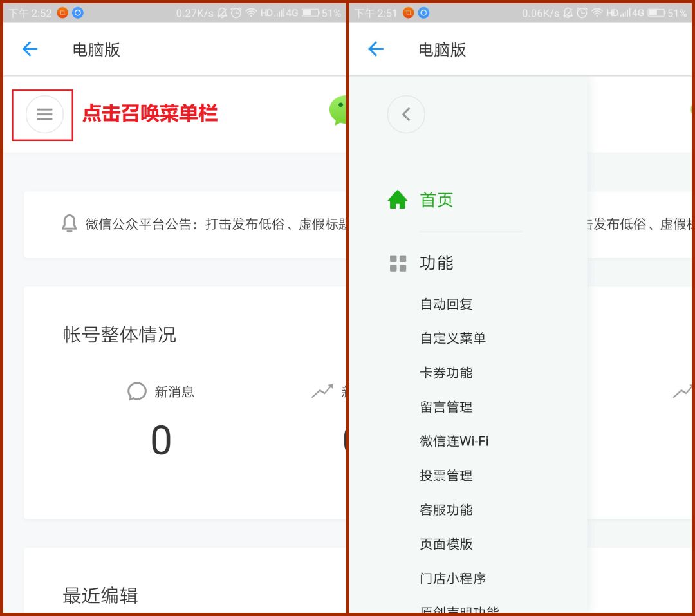Tap the battery indicator in left status bar

(x=310, y=13)
